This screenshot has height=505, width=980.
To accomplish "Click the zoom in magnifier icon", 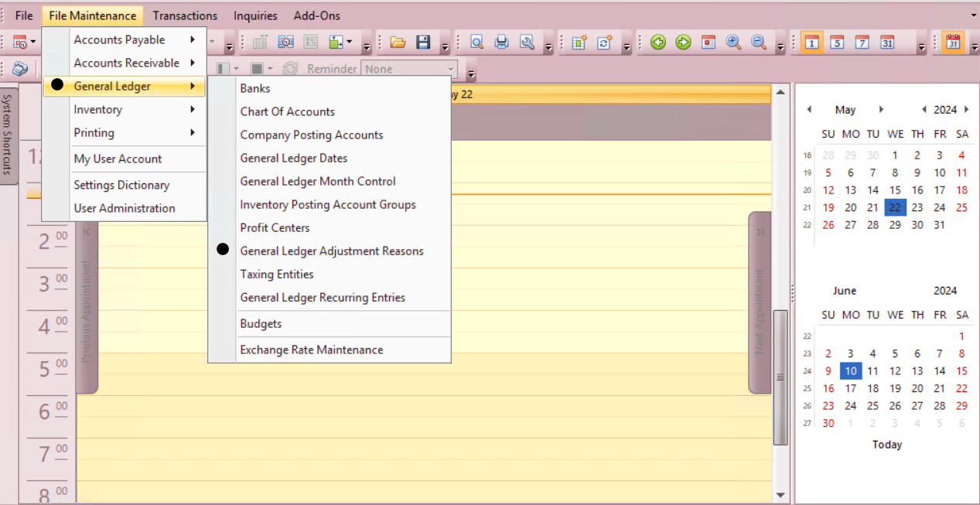I will 733,43.
